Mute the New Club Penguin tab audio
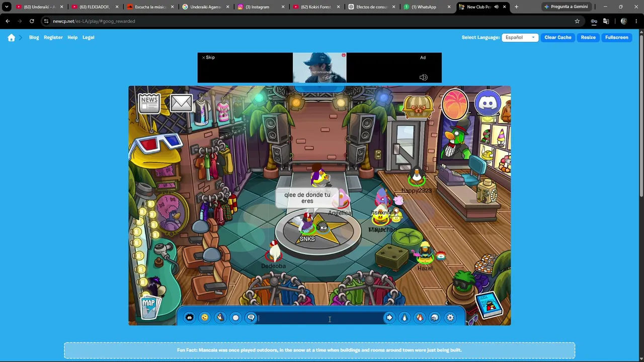 tap(496, 7)
